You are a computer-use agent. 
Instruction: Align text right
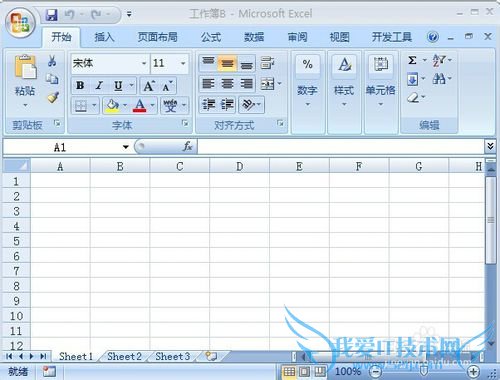pos(247,84)
